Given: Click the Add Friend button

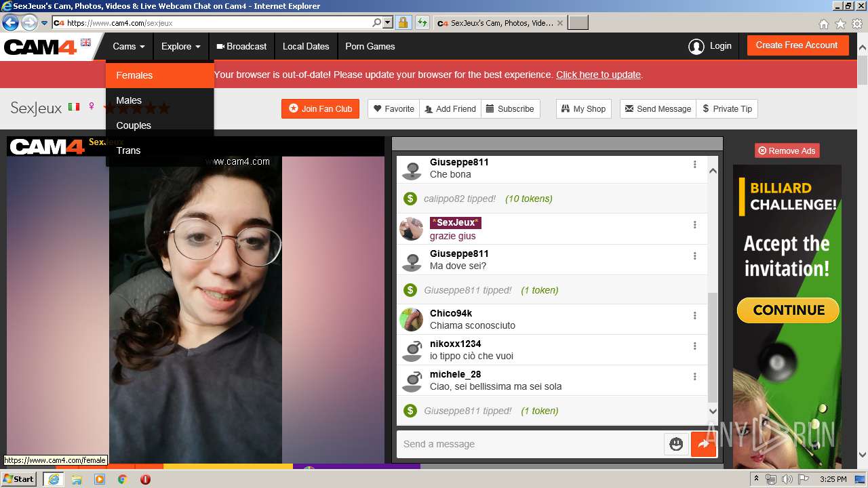Looking at the screenshot, I should [x=450, y=108].
